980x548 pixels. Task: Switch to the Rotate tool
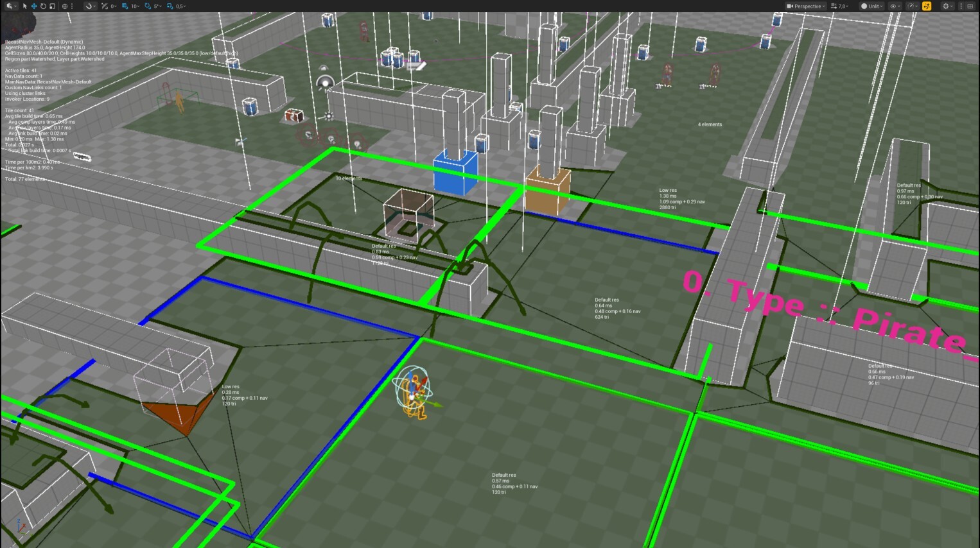click(43, 6)
